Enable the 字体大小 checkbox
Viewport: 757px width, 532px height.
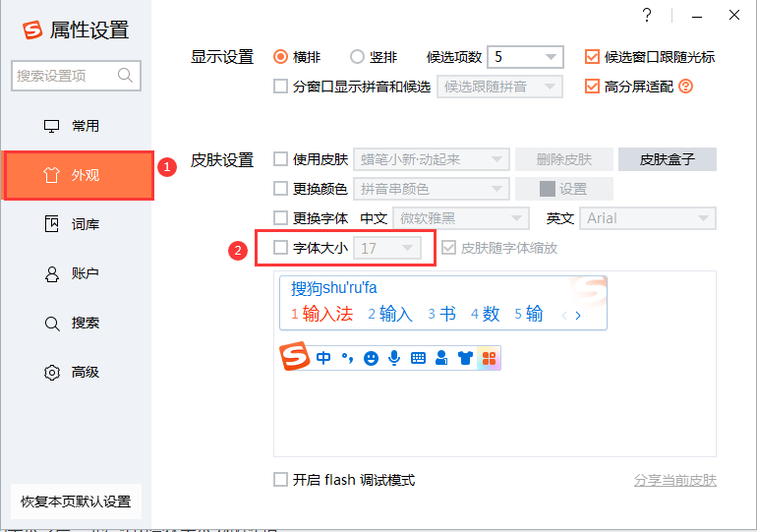(280, 248)
